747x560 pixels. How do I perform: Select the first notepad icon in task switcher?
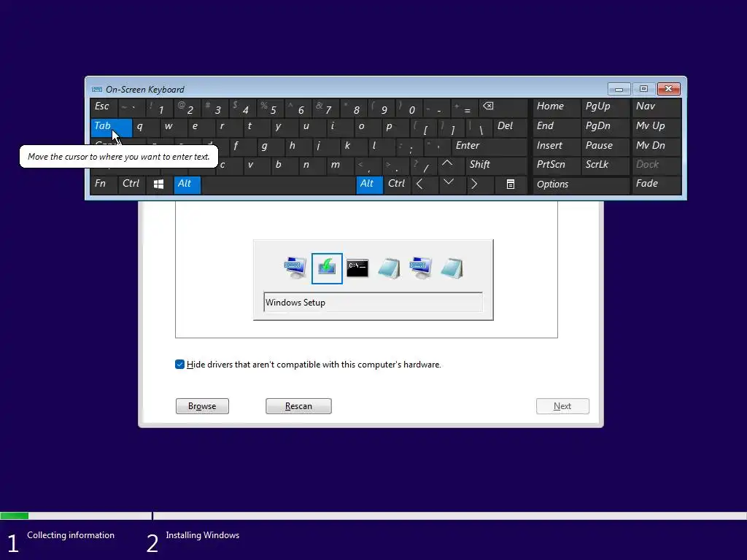[390, 268]
